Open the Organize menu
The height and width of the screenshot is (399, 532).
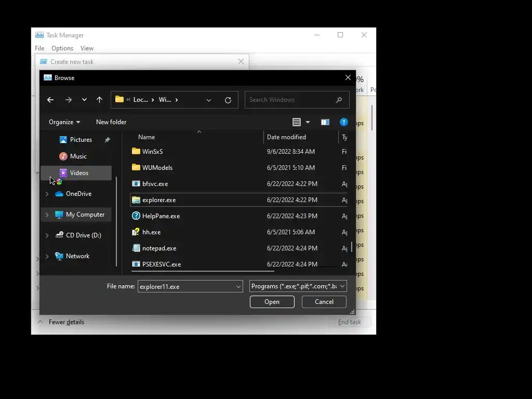click(x=64, y=122)
